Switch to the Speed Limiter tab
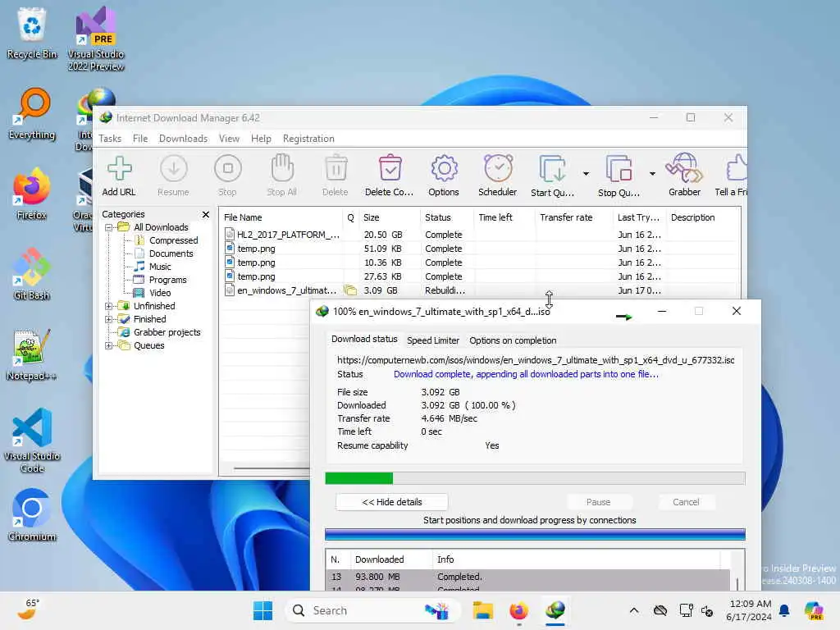 click(x=433, y=340)
